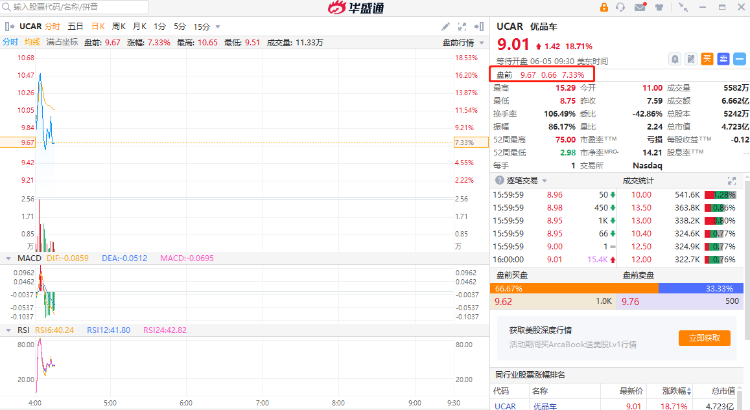Click UCAR link in industry ranking
The height and width of the screenshot is (410, 750).
pyautogui.click(x=505, y=406)
